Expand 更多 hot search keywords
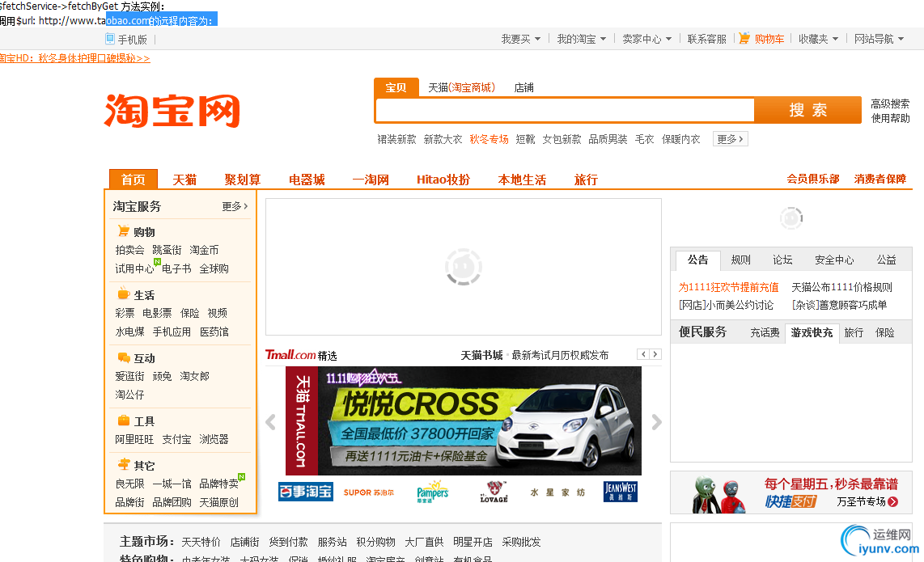 [730, 139]
